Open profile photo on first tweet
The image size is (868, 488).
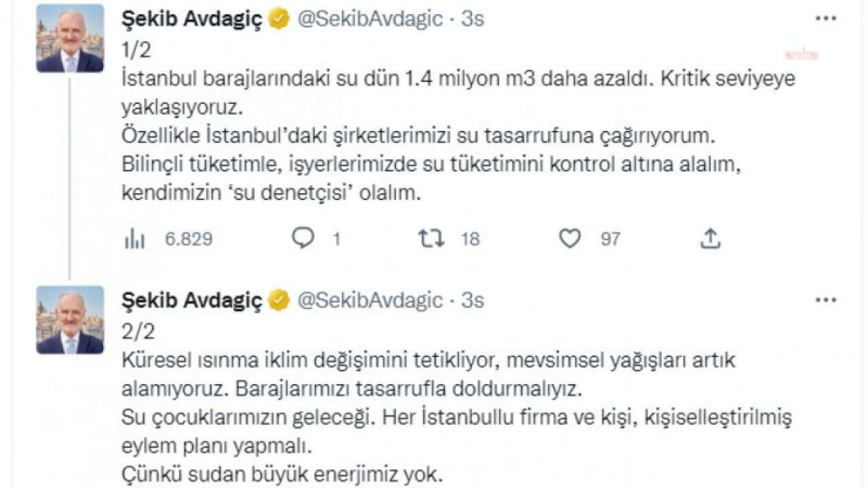pos(70,39)
